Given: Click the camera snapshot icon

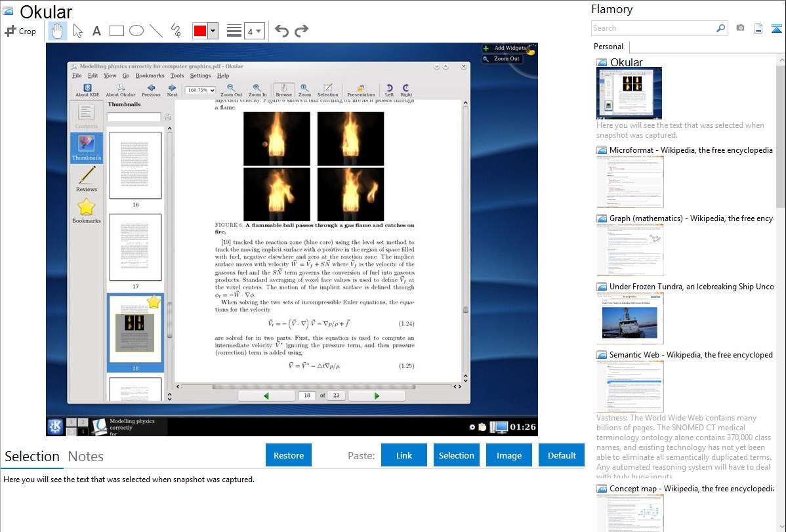Looking at the screenshot, I should 740,28.
